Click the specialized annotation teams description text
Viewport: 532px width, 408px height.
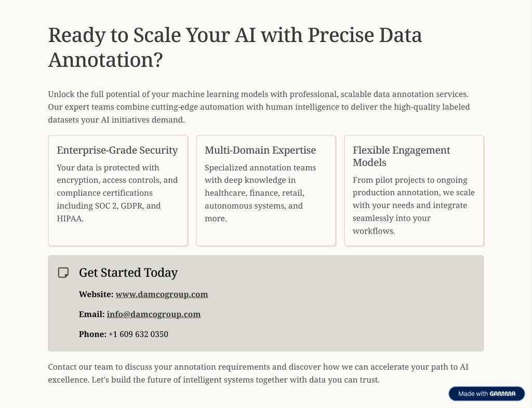tap(260, 193)
